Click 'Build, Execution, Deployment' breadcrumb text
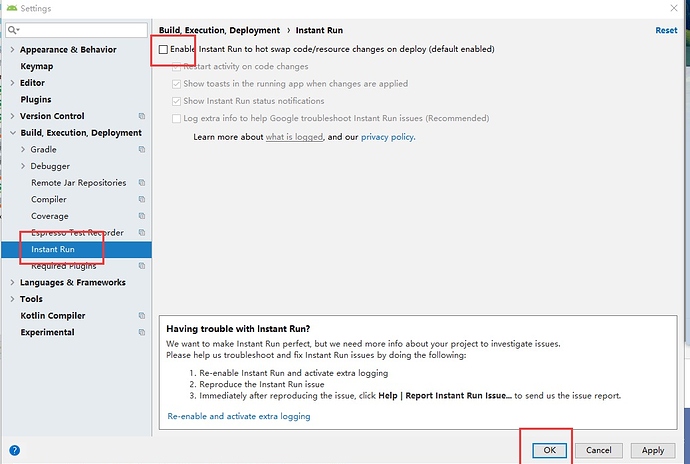The image size is (690, 464). pyautogui.click(x=219, y=30)
